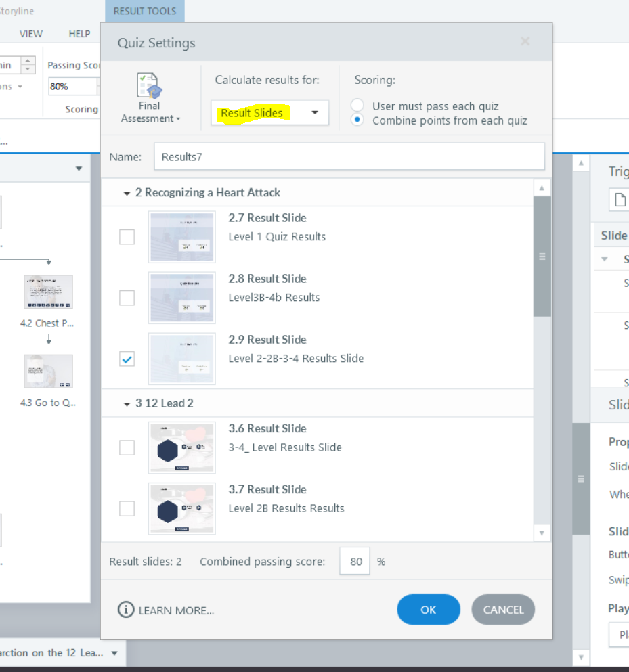Select the 3.7 Result Slide thumbnail
The height and width of the screenshot is (672, 629).
(x=182, y=508)
